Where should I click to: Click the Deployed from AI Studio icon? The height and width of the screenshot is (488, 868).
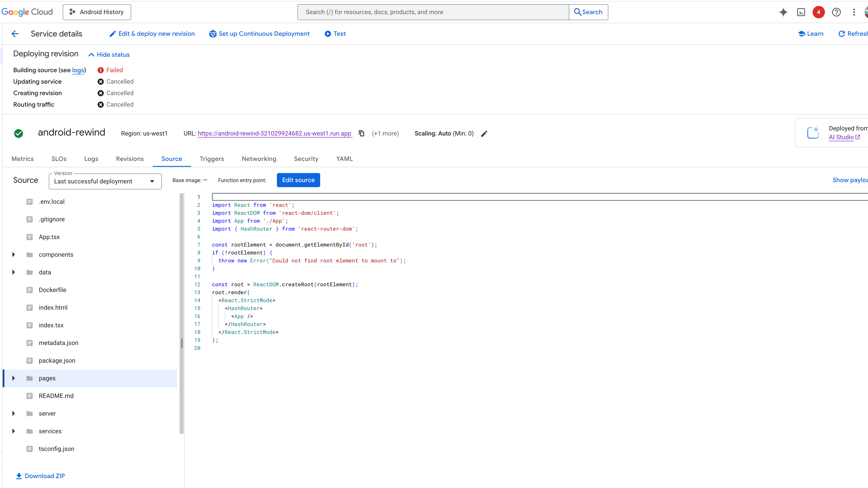click(x=813, y=133)
